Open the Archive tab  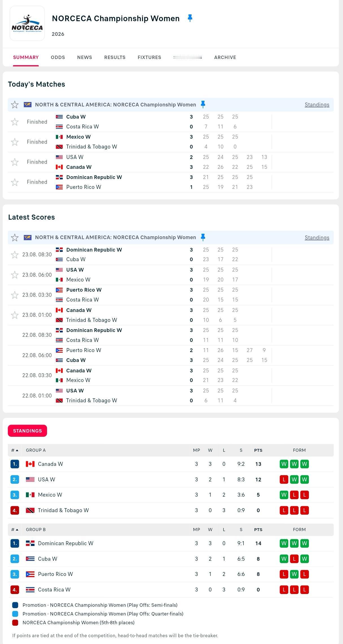click(225, 57)
